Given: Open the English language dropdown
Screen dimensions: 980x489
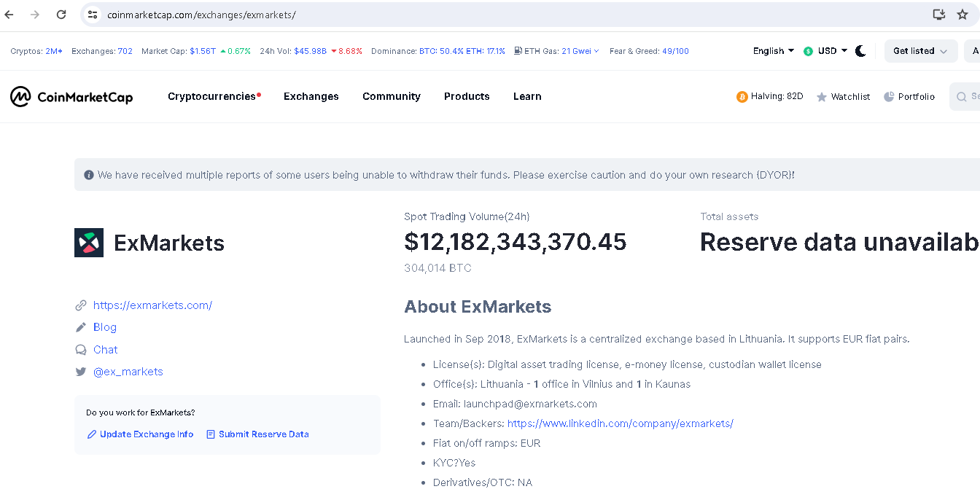Looking at the screenshot, I should pyautogui.click(x=774, y=51).
